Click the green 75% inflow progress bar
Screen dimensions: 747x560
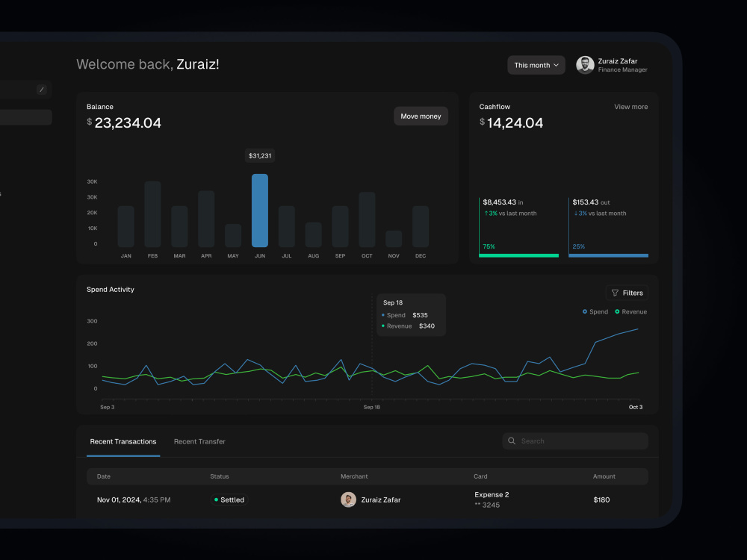point(519,255)
